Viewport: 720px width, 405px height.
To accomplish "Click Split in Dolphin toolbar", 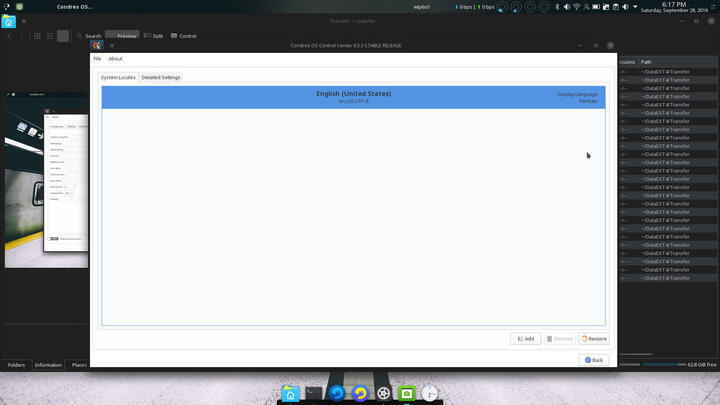I will [x=153, y=36].
